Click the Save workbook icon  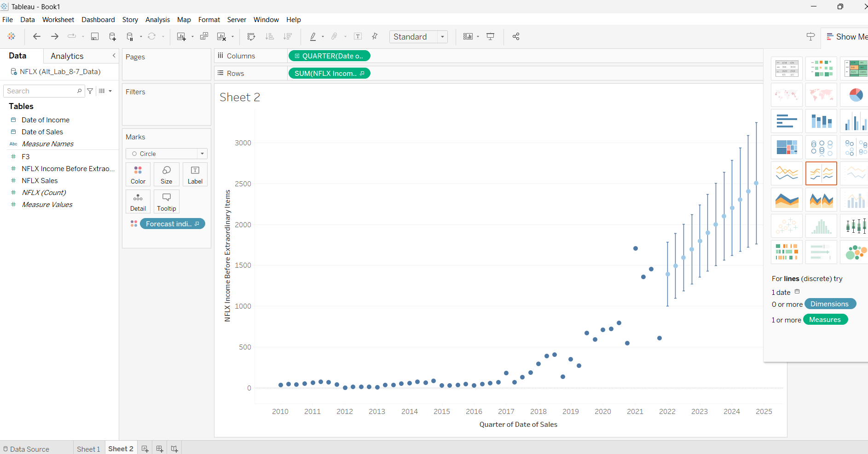coord(95,36)
